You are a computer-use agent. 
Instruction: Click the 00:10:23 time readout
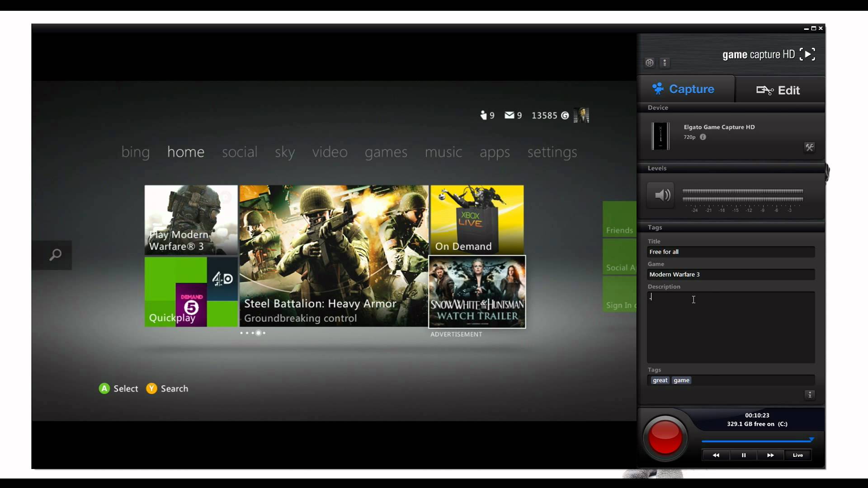click(757, 415)
